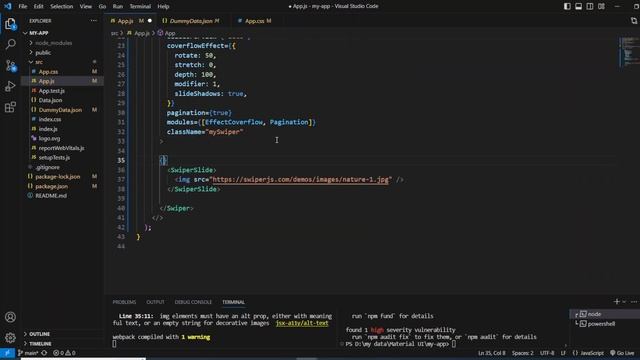Click the editor minimap preview
640x360 pixels.
click(629, 52)
